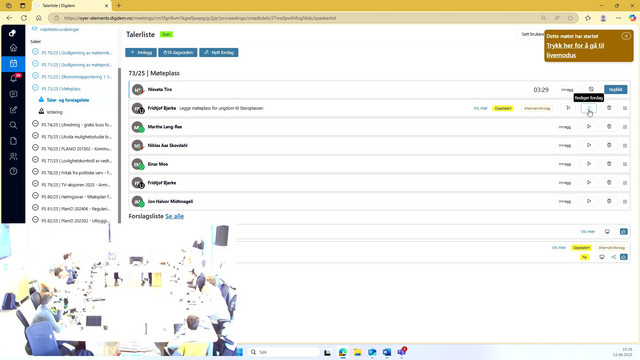
Task: Click Trykk her for å gå til livemodus
Action: 575,50
